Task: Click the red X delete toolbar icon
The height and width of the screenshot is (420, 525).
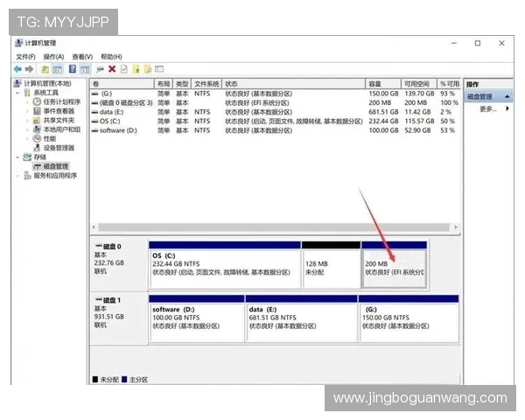Action: [x=112, y=69]
